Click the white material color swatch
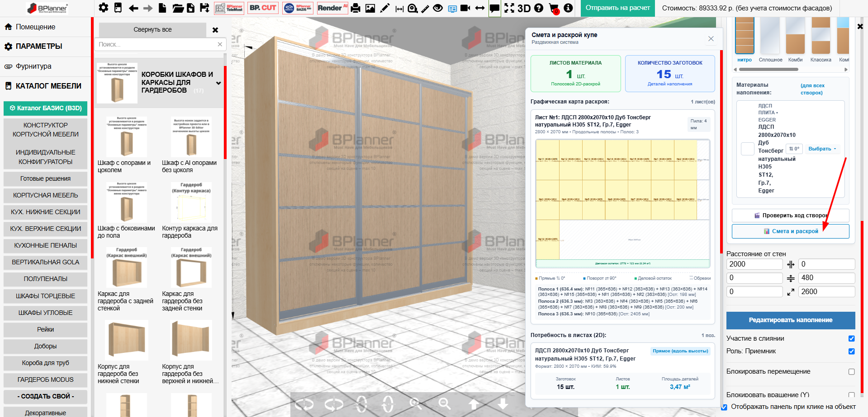 [748, 148]
